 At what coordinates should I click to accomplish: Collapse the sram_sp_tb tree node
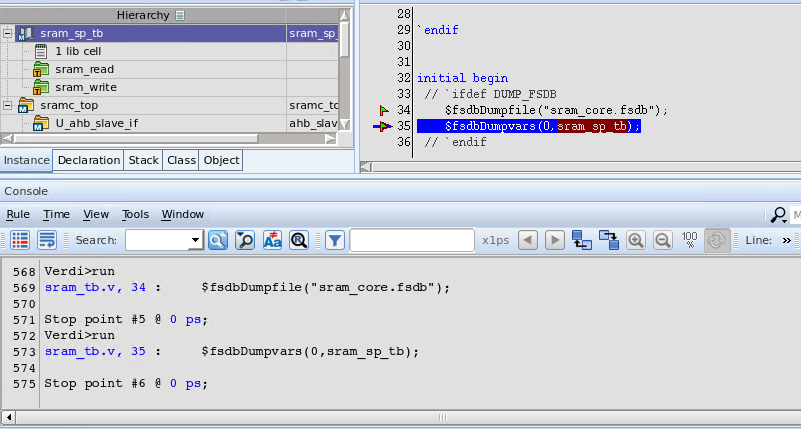point(8,33)
